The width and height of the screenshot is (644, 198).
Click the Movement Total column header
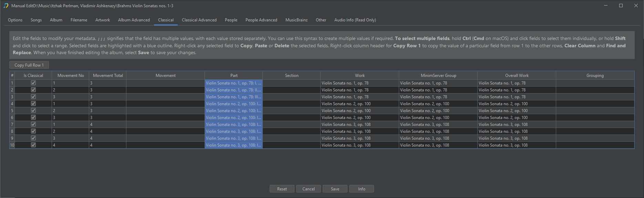pos(108,75)
